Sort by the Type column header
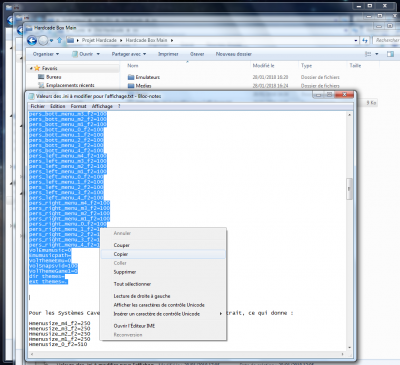This screenshot has height=365, width=400. (x=306, y=66)
